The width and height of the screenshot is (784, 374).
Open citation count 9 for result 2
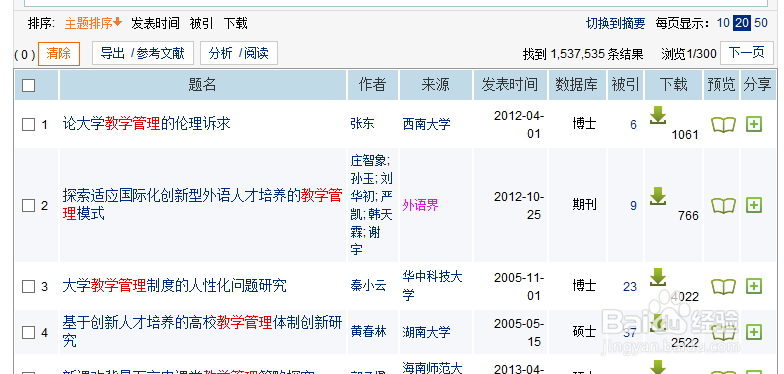click(634, 206)
